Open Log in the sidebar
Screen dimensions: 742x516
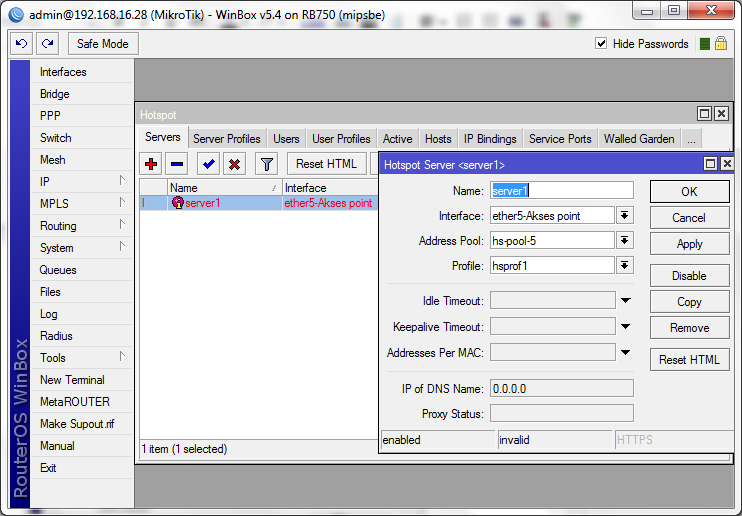coord(82,314)
